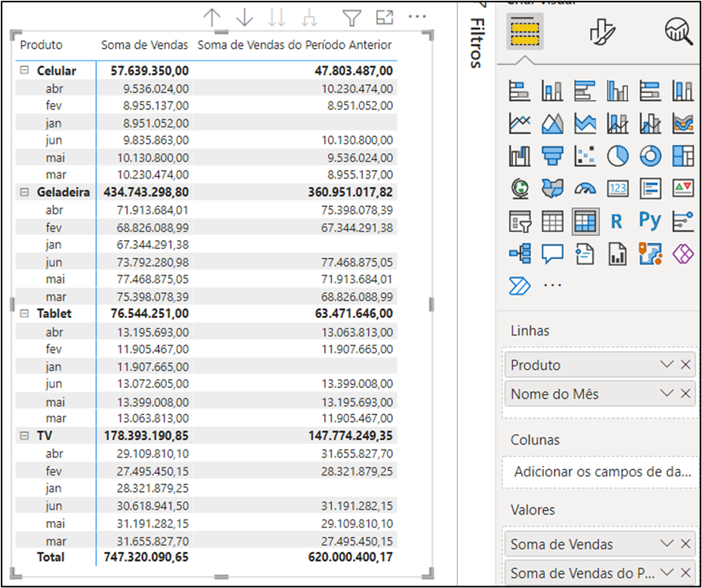Add a filled map visual
This screenshot has height=588, width=702.
coord(552,189)
